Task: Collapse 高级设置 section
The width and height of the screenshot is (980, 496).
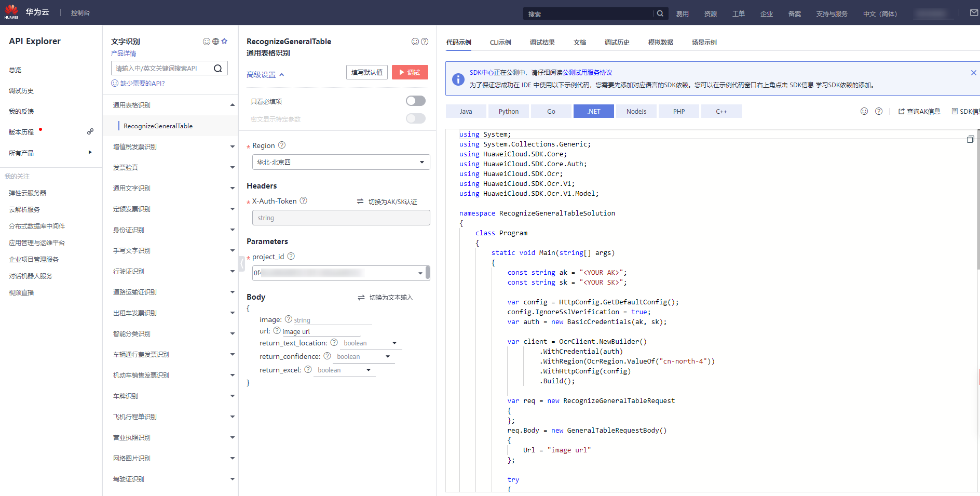Action: 265,75
